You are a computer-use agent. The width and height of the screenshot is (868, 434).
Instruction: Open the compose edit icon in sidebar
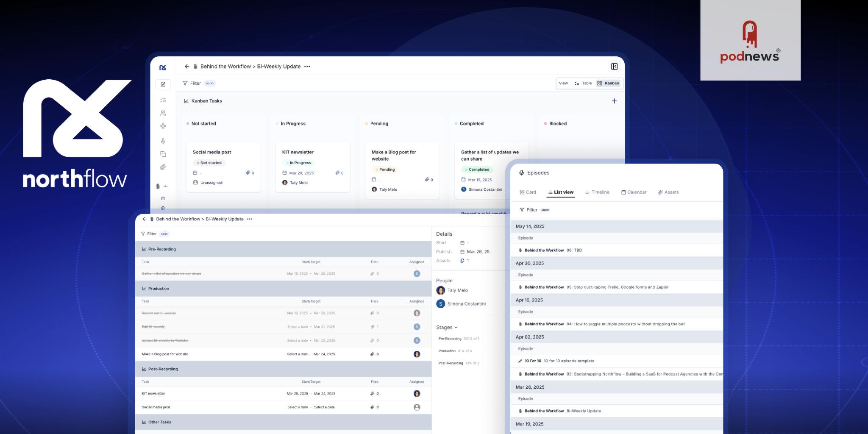click(x=163, y=84)
